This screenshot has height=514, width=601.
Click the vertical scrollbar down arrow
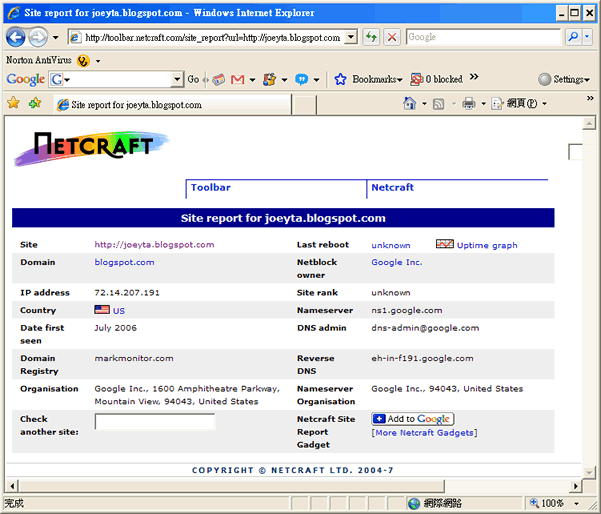589,472
